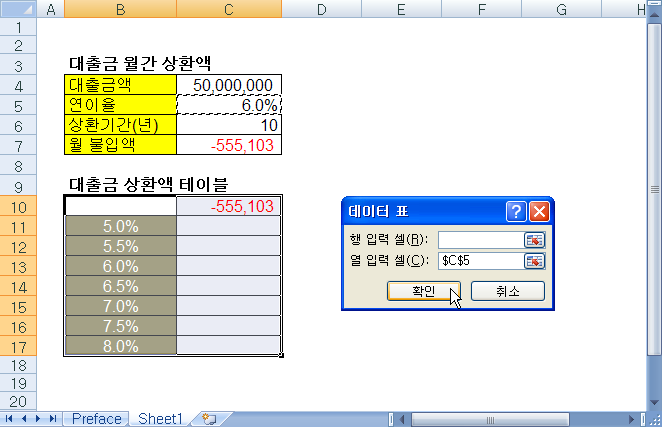662x427 pixels.
Task: Go to next sheet tab arrow
Action: coord(38,419)
